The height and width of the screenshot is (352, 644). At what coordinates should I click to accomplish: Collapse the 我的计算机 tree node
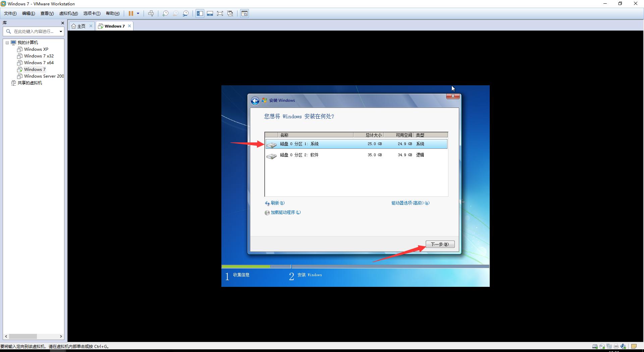(7, 42)
